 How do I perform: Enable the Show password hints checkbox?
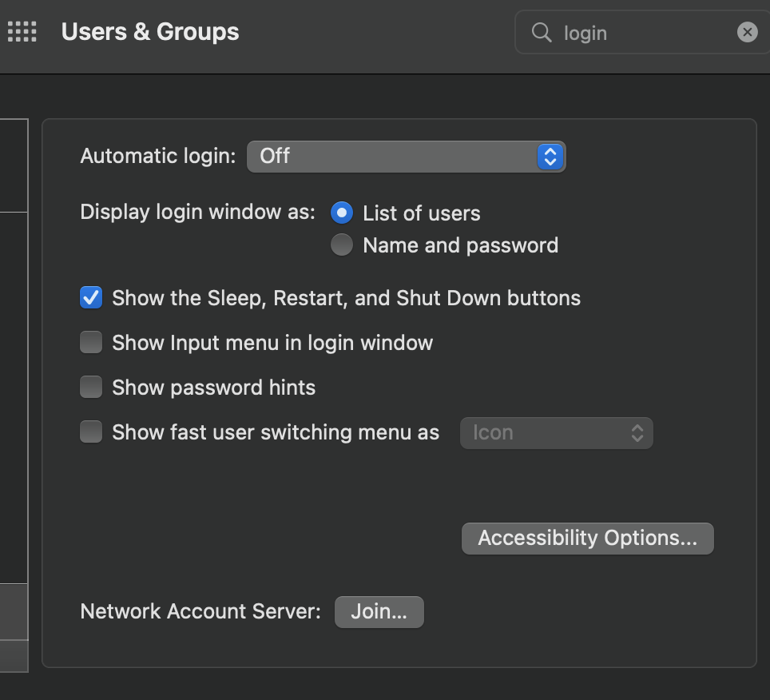pyautogui.click(x=91, y=388)
